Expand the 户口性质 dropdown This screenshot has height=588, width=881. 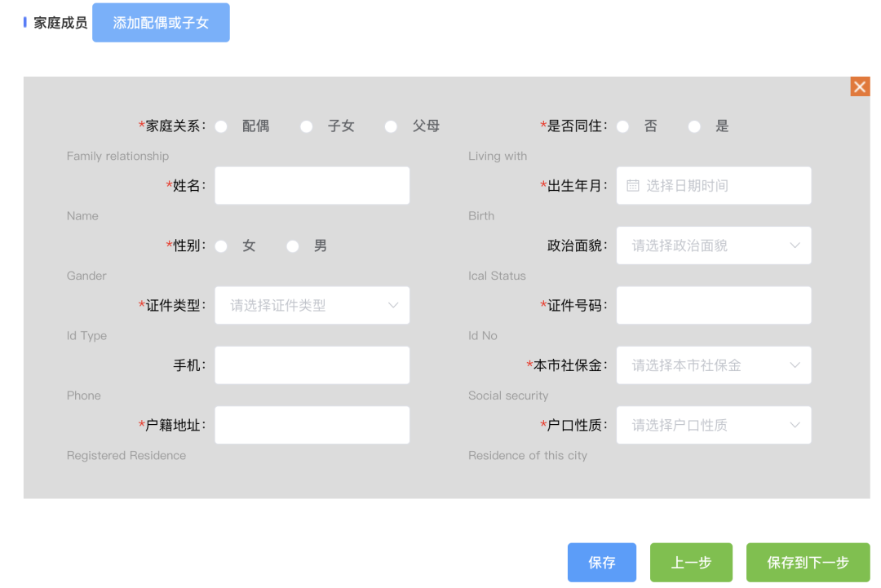tap(713, 425)
